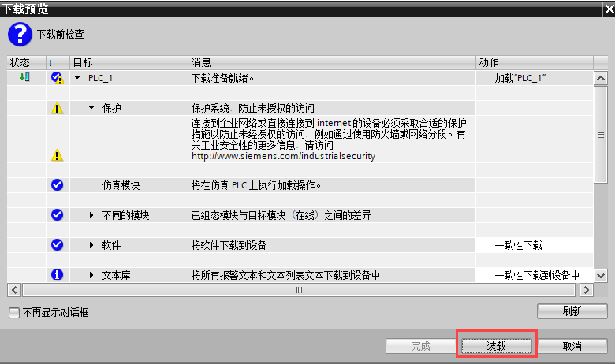Click the blue checkmark icon beside 不同的模块
This screenshot has height=364, width=615.
tap(57, 215)
